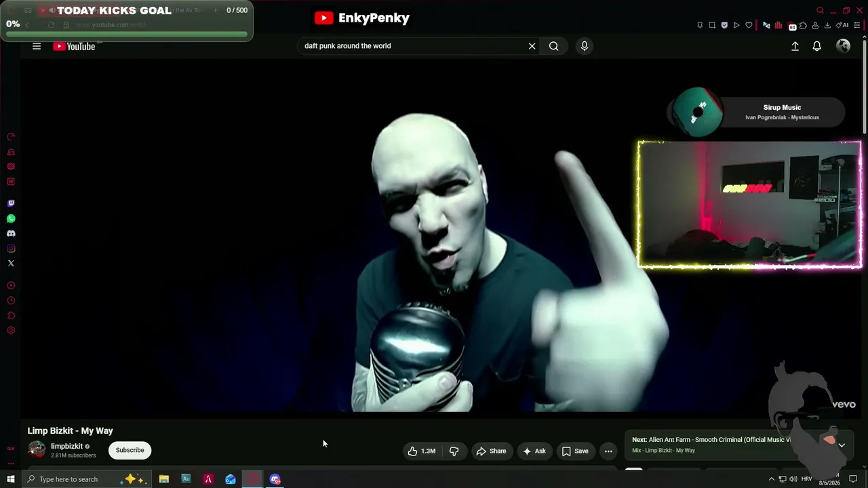Viewport: 868px width, 488px height.
Task: Open the browser downloads icon
Action: tap(827, 25)
